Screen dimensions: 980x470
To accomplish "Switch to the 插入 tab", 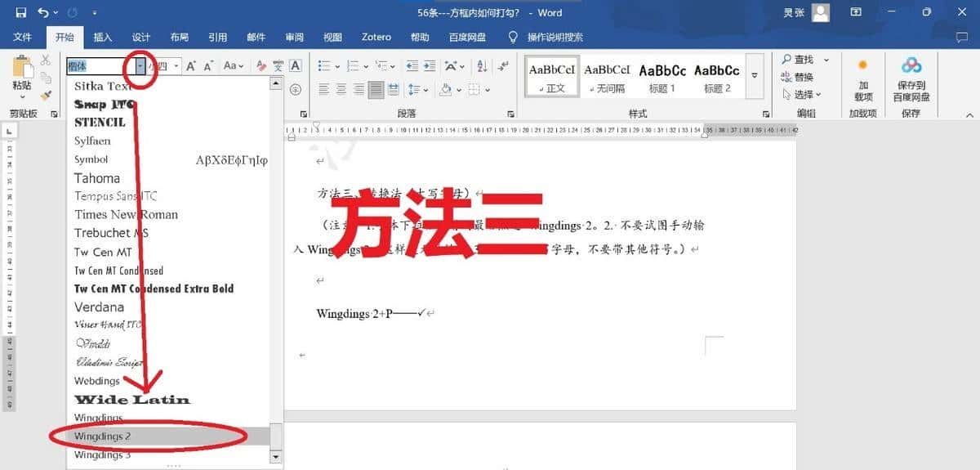I will pos(103,37).
